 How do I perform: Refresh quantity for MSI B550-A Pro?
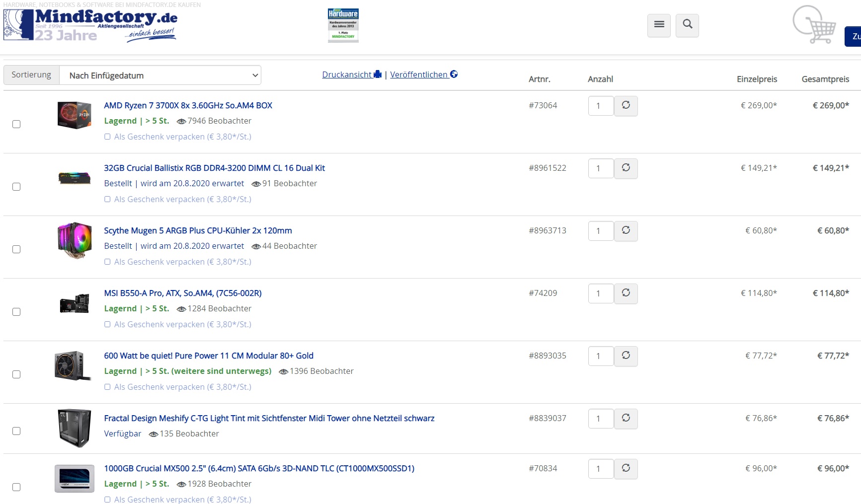pos(626,293)
